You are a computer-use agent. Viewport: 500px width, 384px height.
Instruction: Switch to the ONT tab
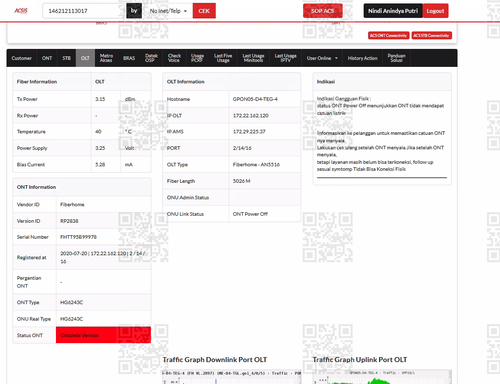pyautogui.click(x=47, y=58)
